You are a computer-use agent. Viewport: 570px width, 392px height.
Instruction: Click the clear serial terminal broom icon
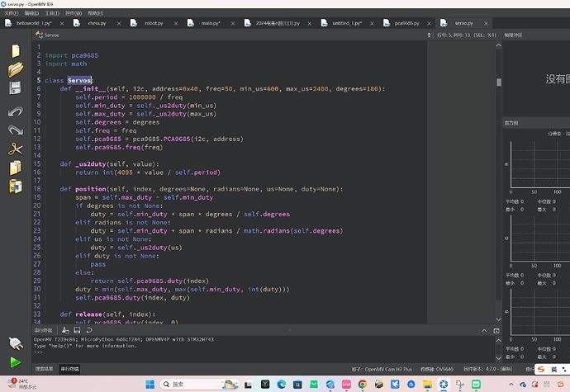[x=65, y=330]
